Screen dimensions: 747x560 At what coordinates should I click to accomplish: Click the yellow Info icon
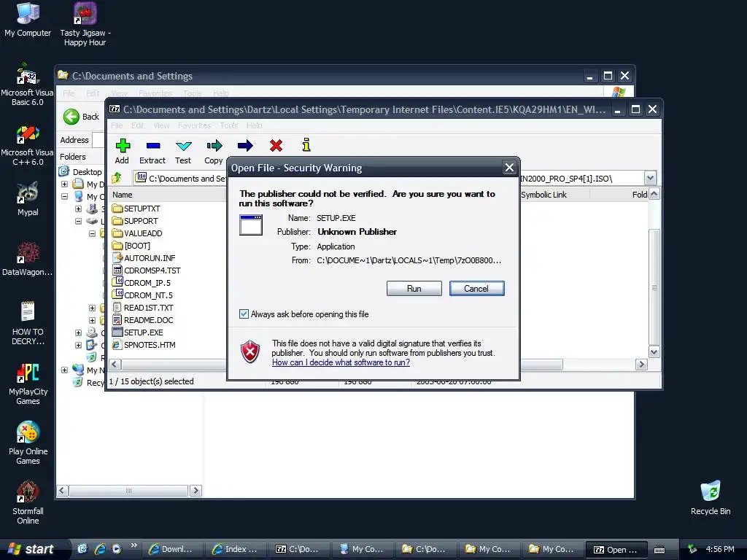click(x=306, y=145)
